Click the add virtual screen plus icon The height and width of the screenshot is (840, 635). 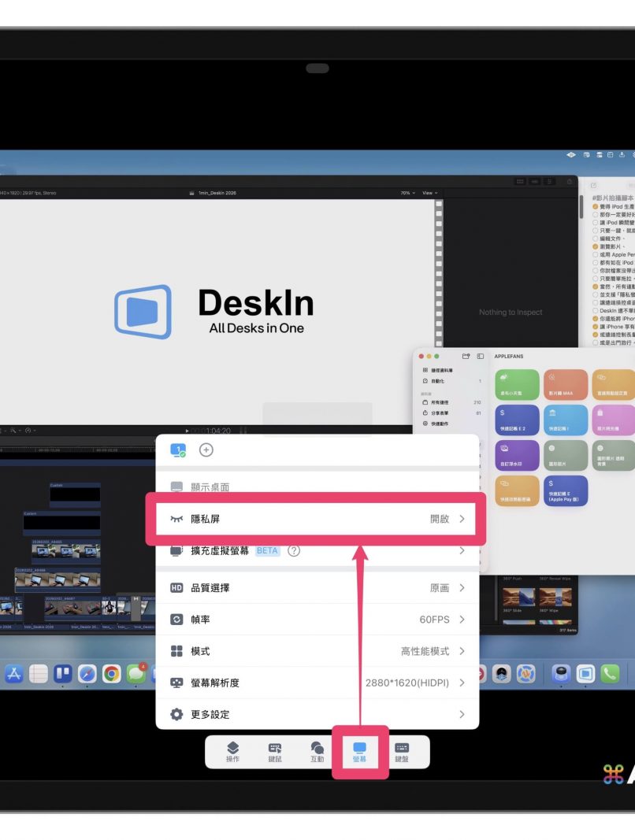(x=206, y=450)
